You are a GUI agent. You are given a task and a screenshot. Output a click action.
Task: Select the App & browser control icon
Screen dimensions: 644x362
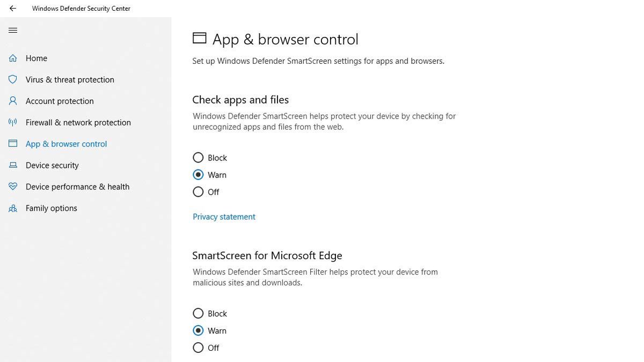point(12,144)
